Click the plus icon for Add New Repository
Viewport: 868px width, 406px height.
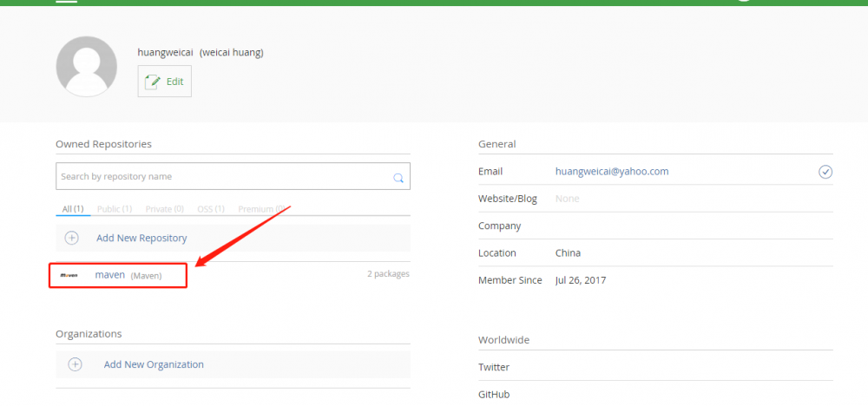click(x=72, y=238)
